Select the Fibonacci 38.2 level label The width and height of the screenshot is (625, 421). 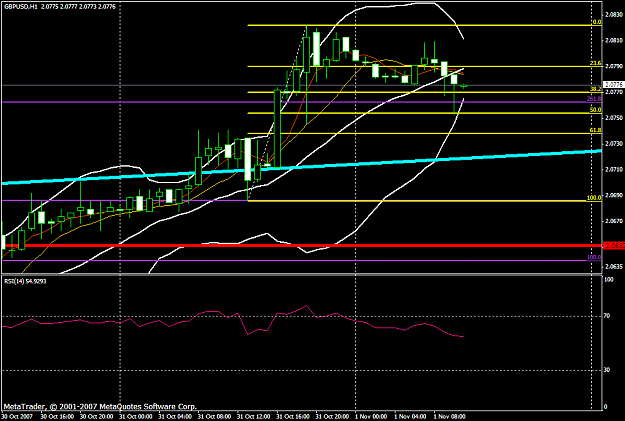pyautogui.click(x=596, y=89)
